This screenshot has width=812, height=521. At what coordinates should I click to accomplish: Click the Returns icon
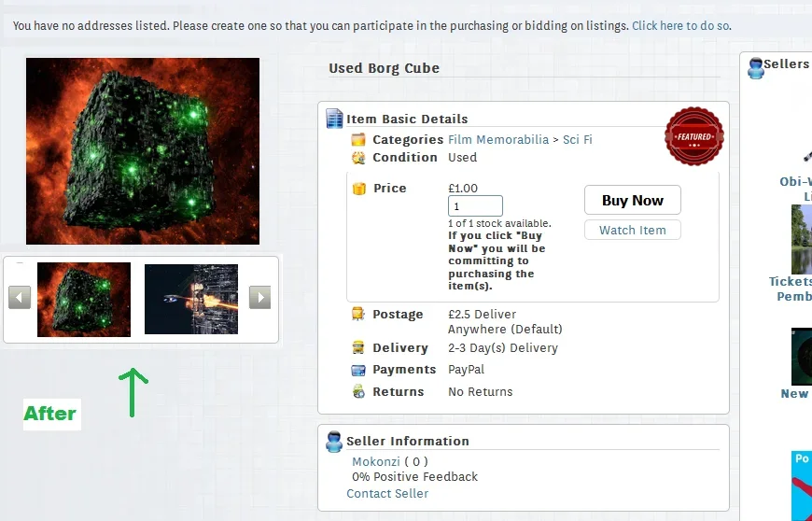357,391
